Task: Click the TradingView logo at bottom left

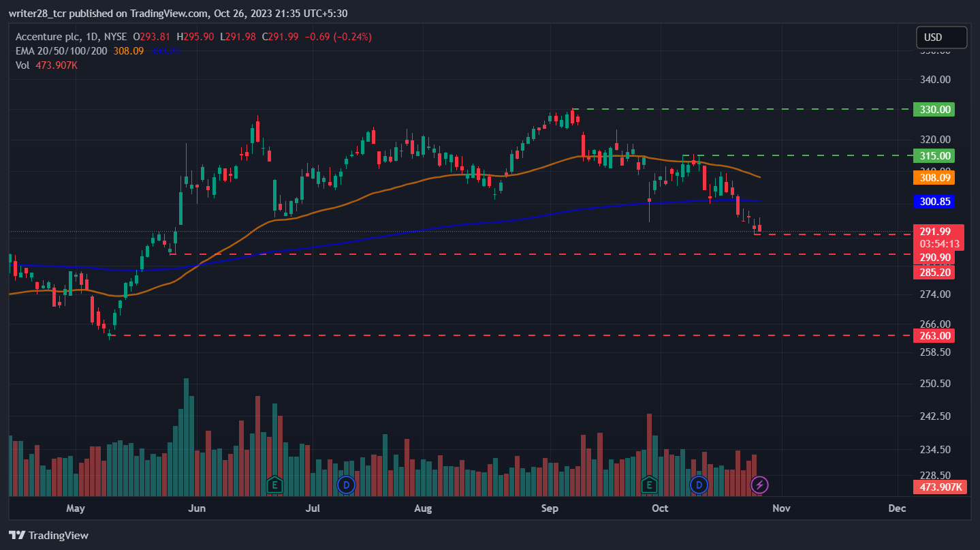Action: [x=48, y=535]
